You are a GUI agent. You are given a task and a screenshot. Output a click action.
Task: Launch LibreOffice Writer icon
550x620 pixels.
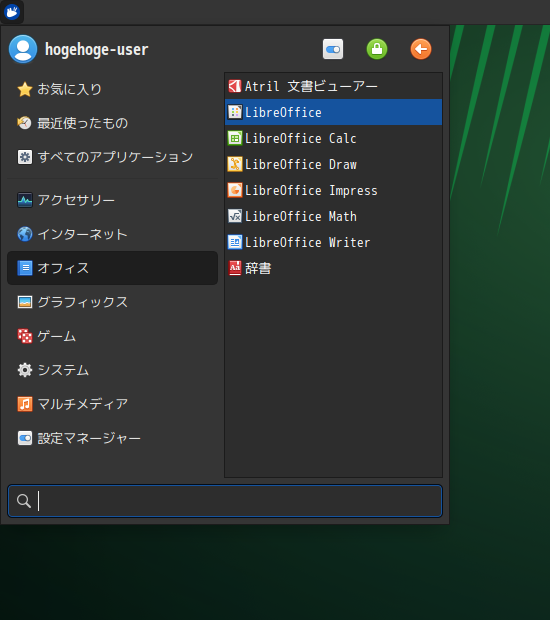click(234, 242)
